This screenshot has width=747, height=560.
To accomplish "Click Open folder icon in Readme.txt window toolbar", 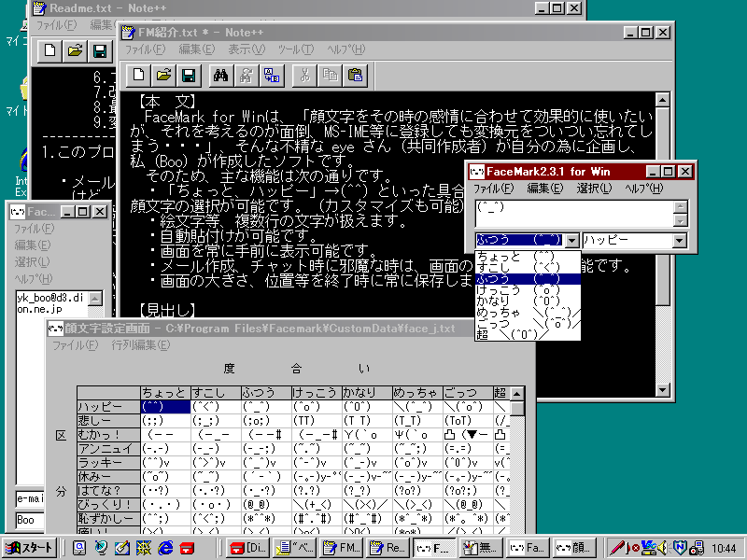I will tap(75, 50).
